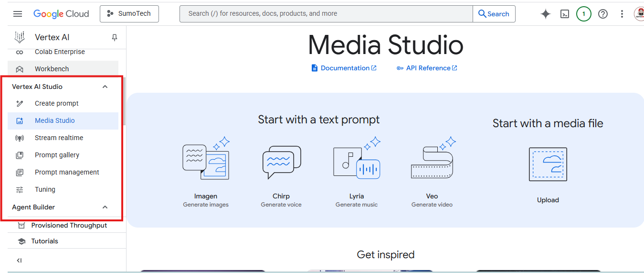This screenshot has width=644, height=273.
Task: Click the Generate video caption
Action: pyautogui.click(x=432, y=205)
